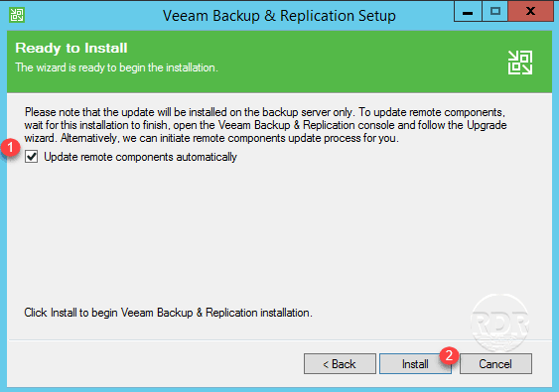Go back with the < Back button
The height and width of the screenshot is (392, 559).
(x=340, y=364)
